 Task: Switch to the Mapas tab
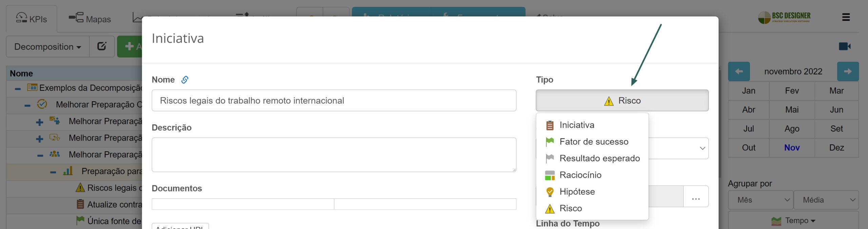[90, 19]
